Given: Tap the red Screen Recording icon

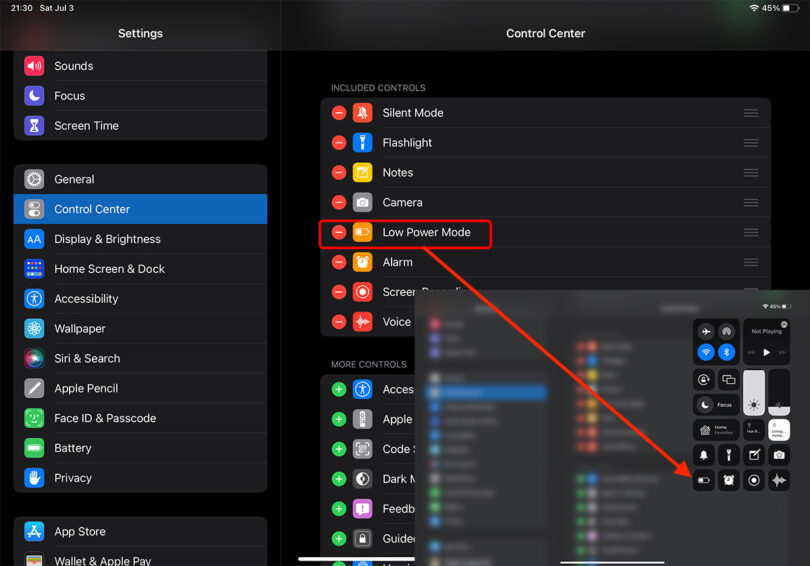Looking at the screenshot, I should coord(363,292).
